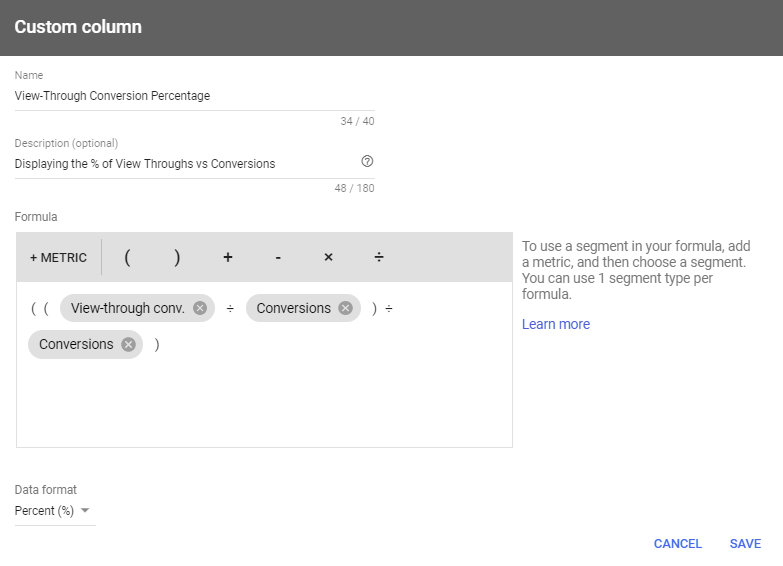Insert the multiply operator into formula

click(x=328, y=257)
